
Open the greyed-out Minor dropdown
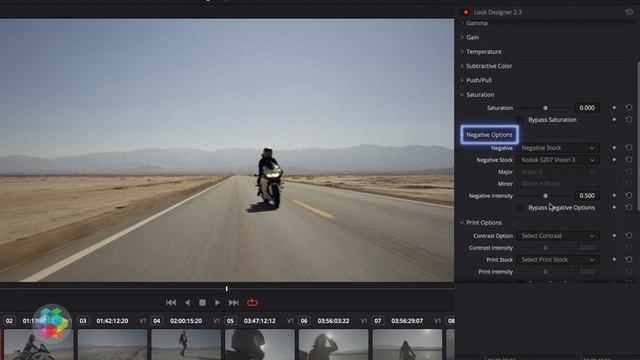click(x=558, y=184)
